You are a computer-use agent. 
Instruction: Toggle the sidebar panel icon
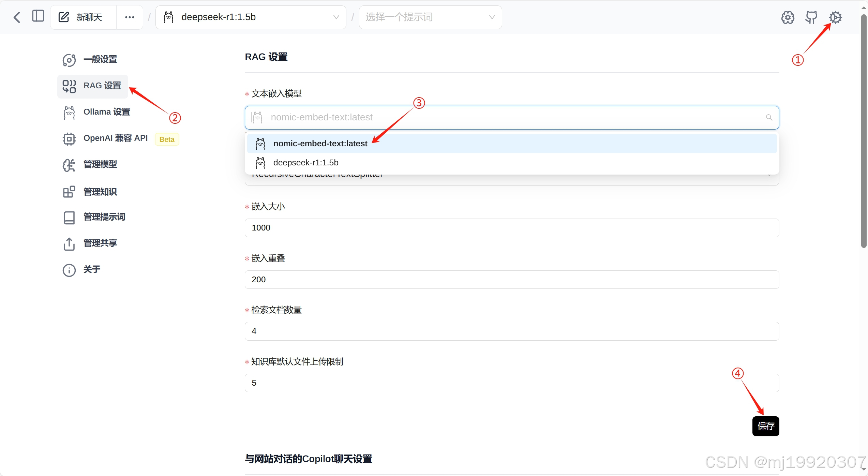(38, 16)
